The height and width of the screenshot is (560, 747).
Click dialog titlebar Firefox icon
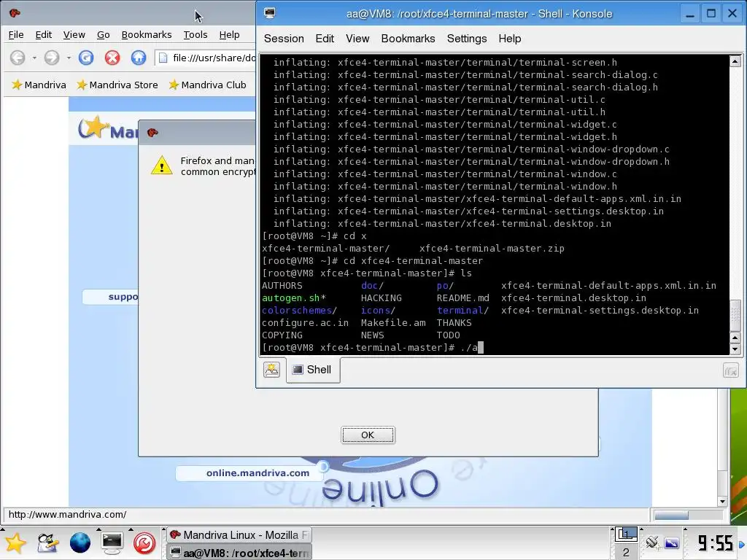(x=152, y=133)
